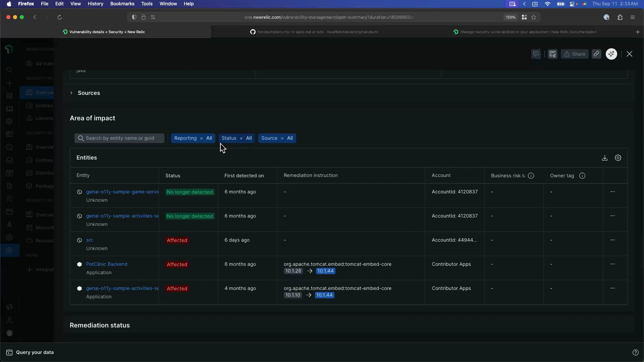Copy permalink using the link icon

(596, 54)
